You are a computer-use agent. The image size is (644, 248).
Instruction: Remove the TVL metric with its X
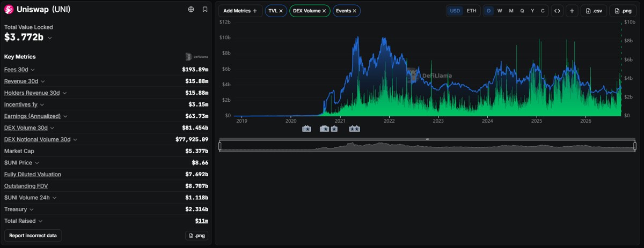[x=281, y=11]
